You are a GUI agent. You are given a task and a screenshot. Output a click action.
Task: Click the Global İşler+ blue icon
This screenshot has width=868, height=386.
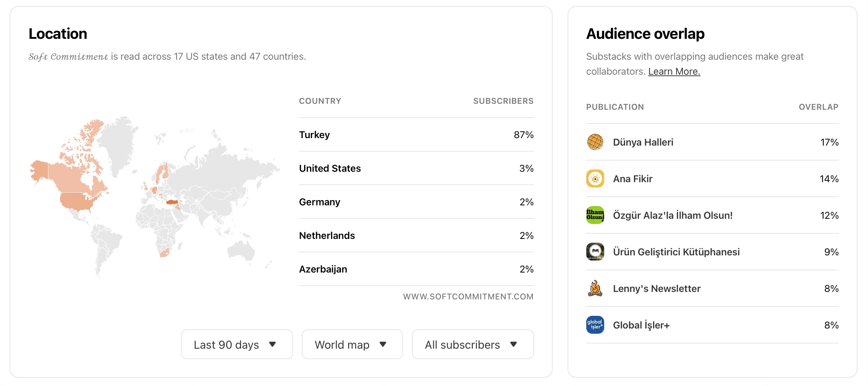[x=595, y=325]
